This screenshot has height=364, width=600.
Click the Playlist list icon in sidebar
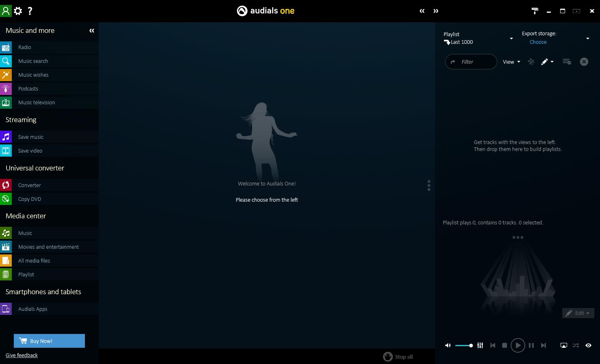click(6, 275)
